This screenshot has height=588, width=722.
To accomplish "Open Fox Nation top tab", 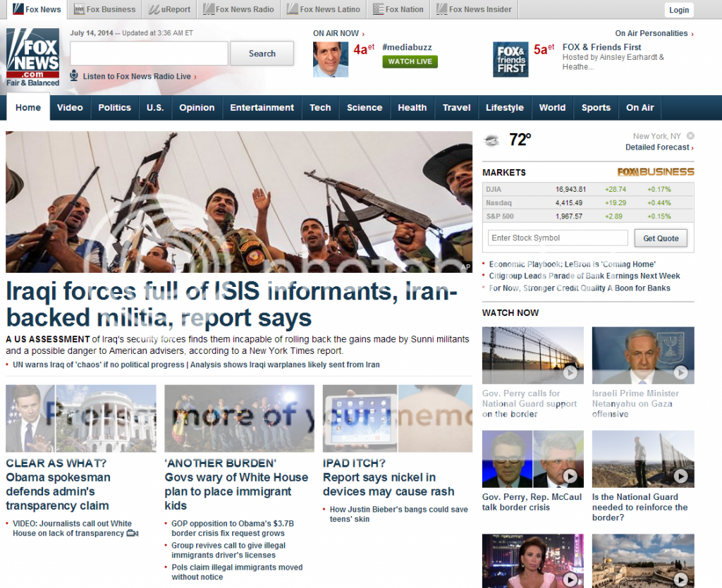I will pos(398,9).
